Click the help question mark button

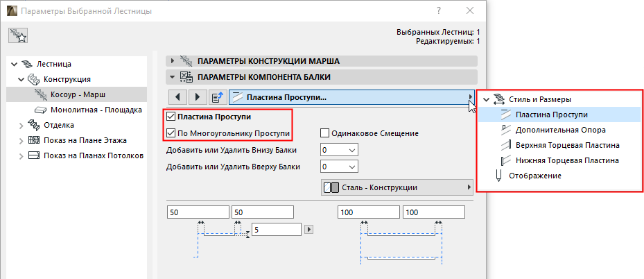click(439, 11)
